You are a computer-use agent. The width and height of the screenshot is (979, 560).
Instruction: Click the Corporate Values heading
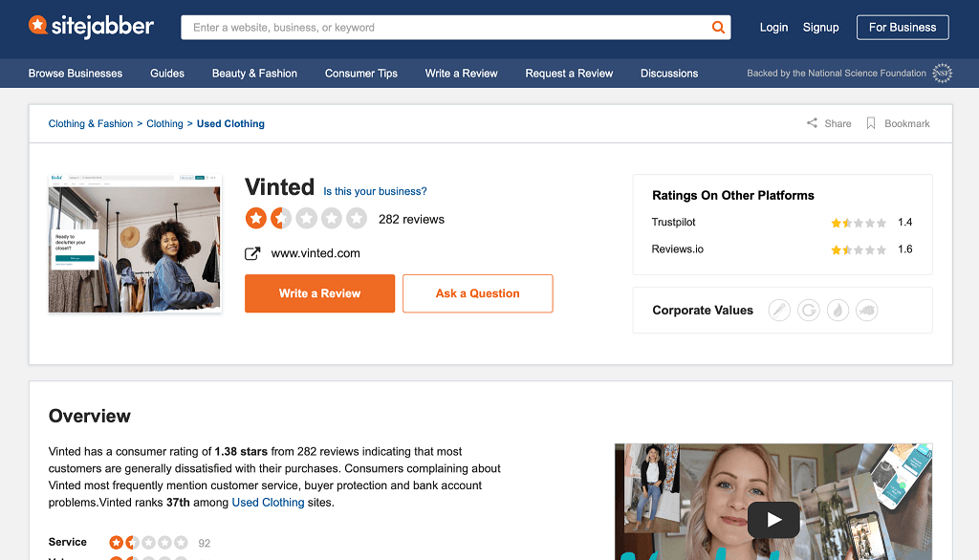(703, 311)
